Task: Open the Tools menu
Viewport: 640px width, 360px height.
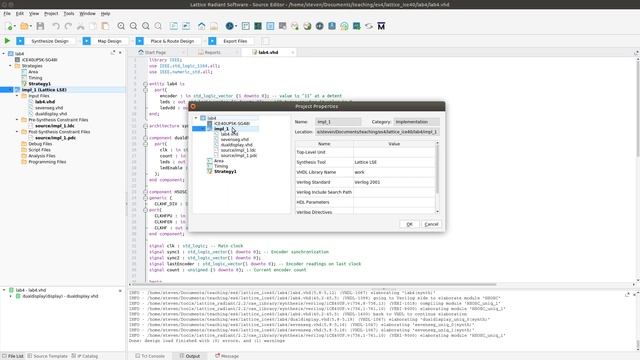Action: coord(69,13)
